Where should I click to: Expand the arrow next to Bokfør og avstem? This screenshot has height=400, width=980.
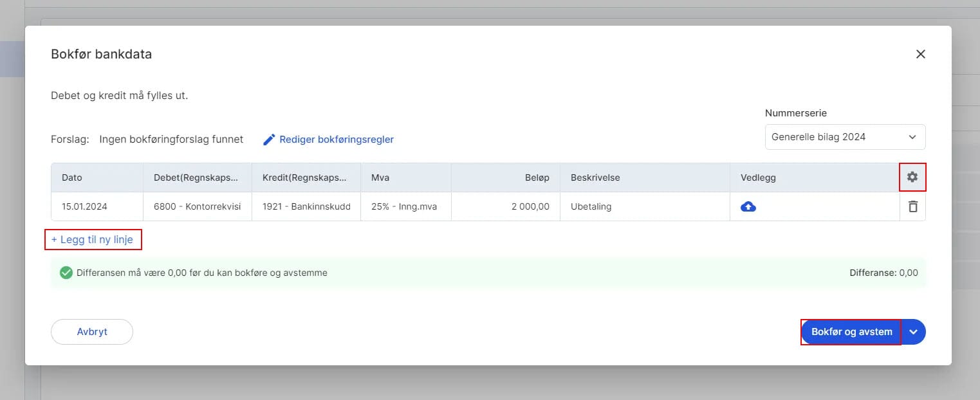pyautogui.click(x=913, y=332)
